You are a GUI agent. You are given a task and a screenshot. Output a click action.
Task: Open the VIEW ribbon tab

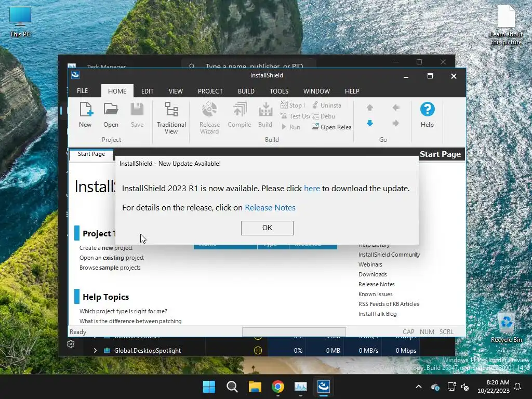coord(176,91)
